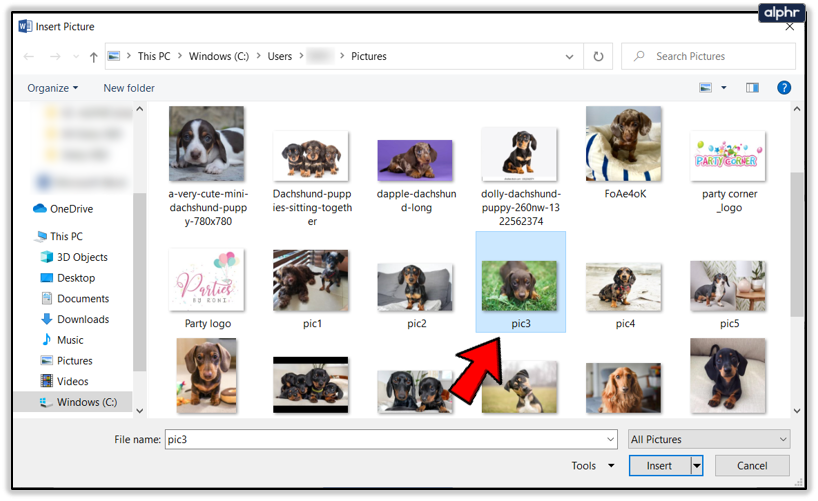Open the Downloads folder in sidebar

point(75,319)
